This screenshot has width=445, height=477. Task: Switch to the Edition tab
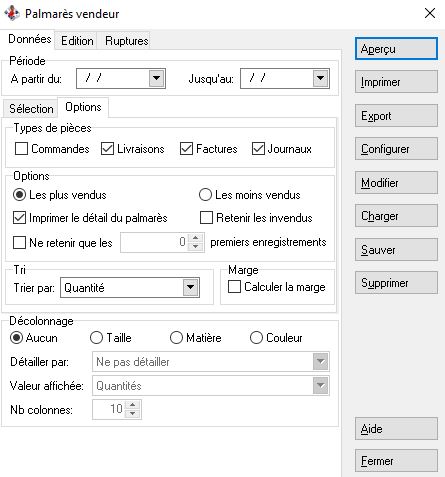coord(77,41)
